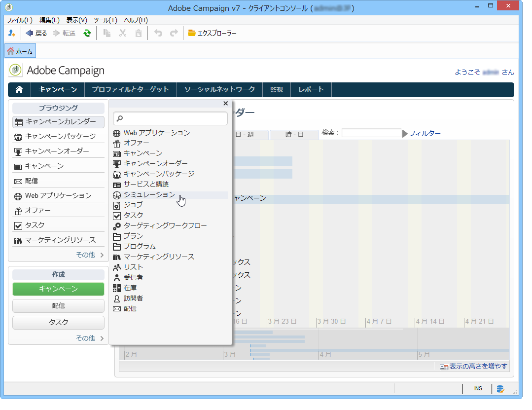The width and height of the screenshot is (532, 410).
Task: Switch calendar to 時 - 日 view
Action: tap(294, 135)
